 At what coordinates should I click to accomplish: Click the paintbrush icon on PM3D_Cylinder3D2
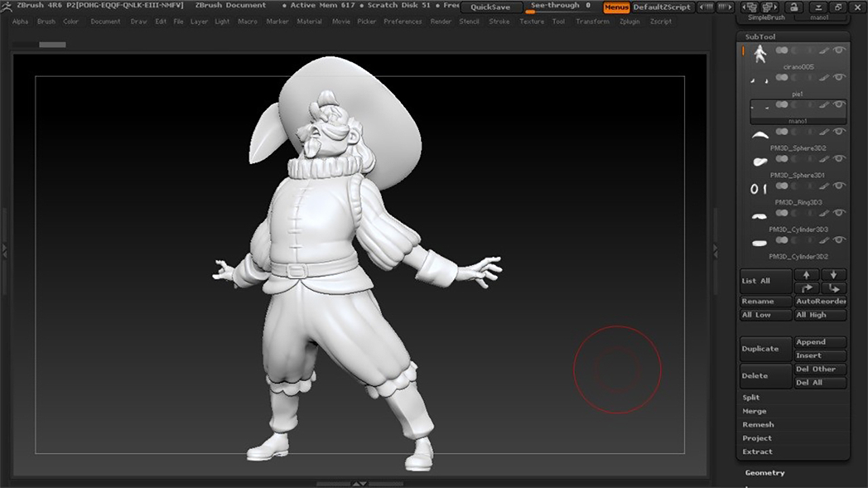(824, 240)
